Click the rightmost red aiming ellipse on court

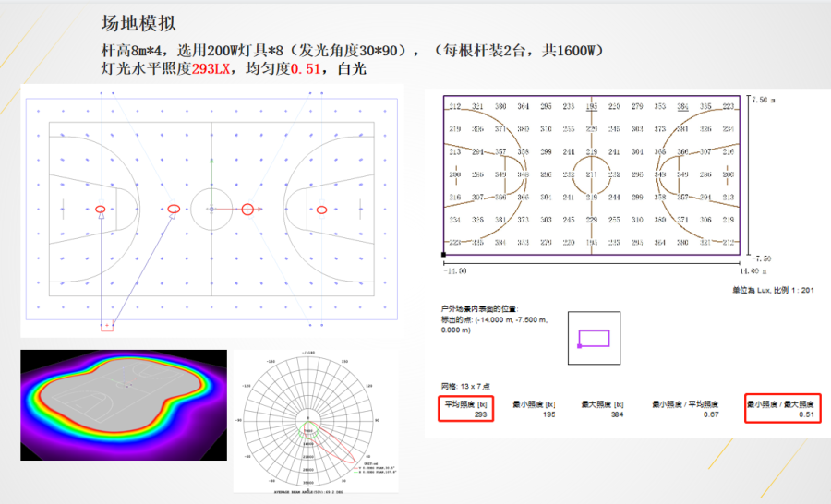(x=321, y=210)
